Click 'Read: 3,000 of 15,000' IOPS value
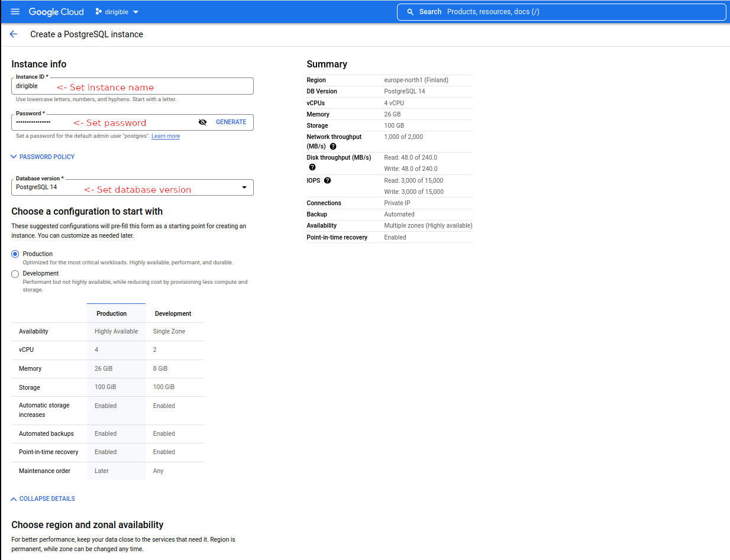Screen dimensions: 730x560 click(414, 180)
